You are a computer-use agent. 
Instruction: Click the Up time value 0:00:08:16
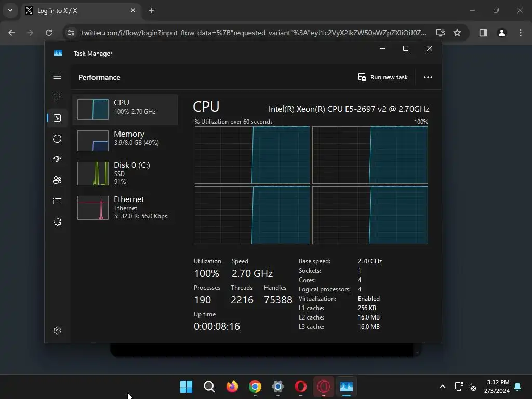[217, 326]
